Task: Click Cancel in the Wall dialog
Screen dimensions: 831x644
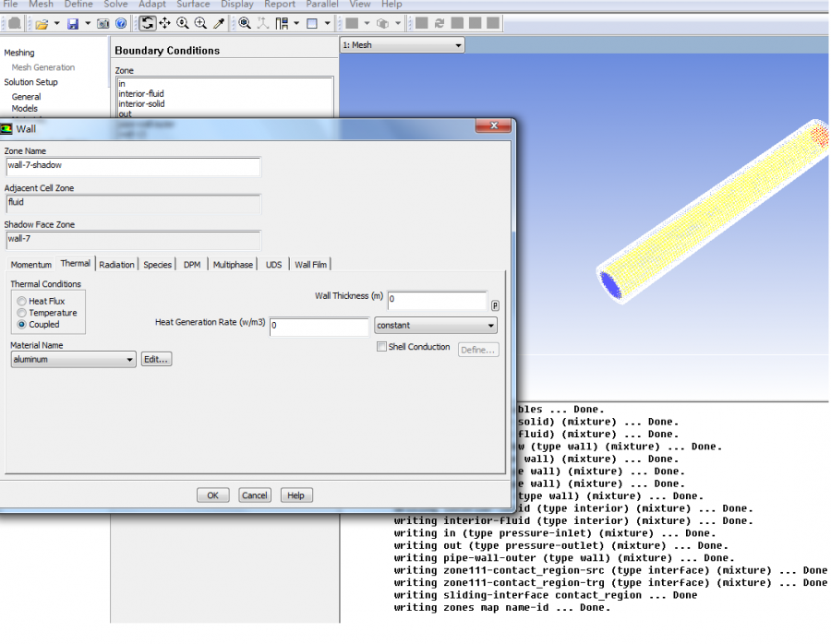Action: [255, 495]
